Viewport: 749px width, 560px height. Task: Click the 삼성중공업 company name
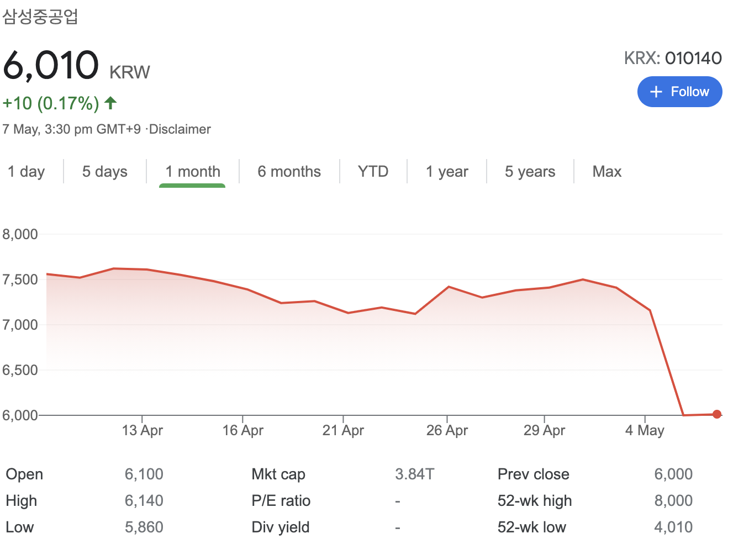pos(40,17)
